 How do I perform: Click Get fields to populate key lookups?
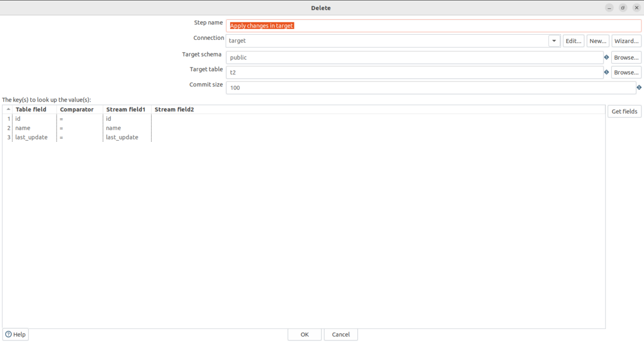(624, 111)
